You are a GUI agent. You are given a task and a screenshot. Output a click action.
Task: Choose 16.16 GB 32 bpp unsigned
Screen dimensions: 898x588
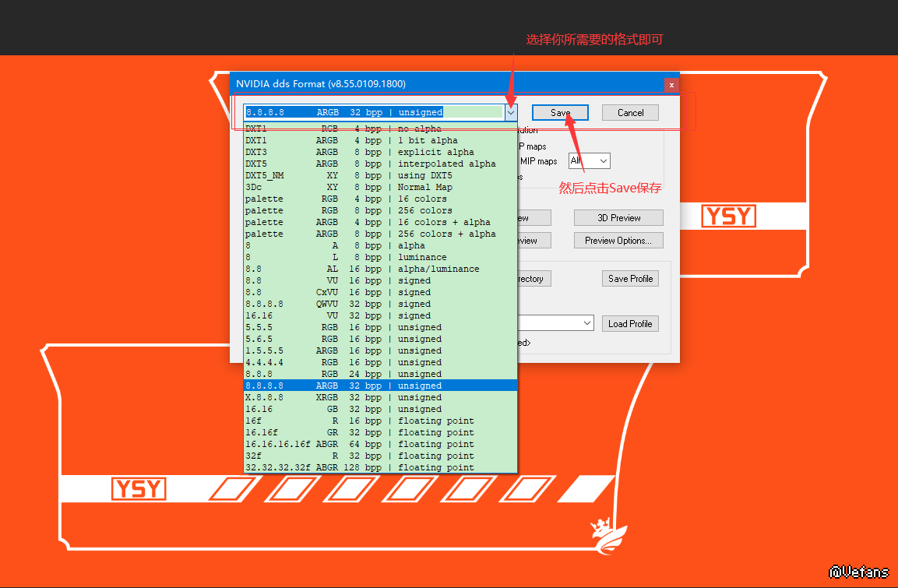(x=381, y=410)
